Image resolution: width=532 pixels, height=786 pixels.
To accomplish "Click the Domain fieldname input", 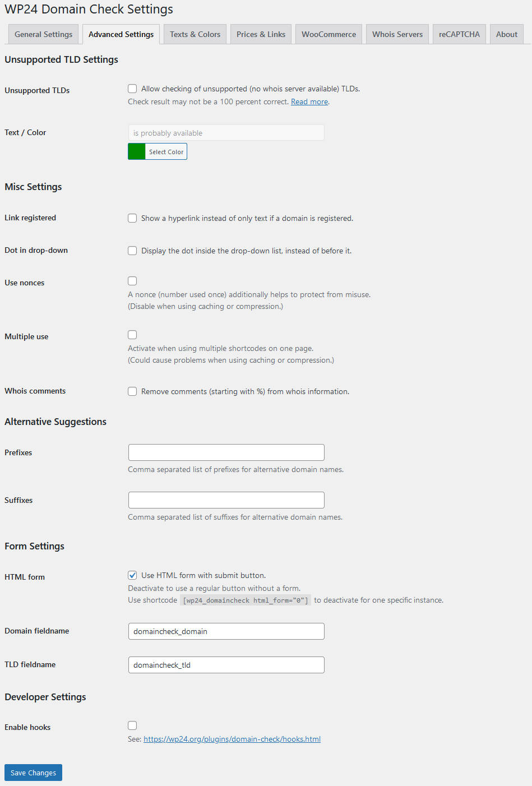I will (x=226, y=631).
